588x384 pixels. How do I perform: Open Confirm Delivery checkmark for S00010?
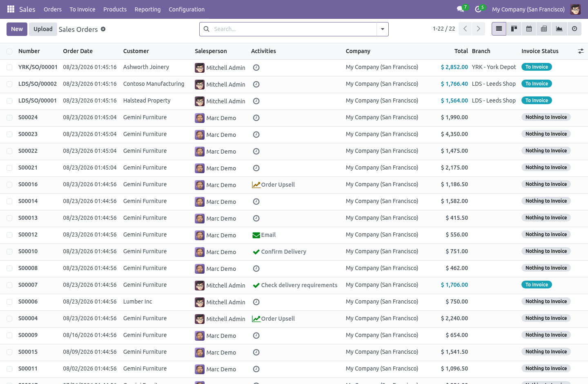pos(256,252)
